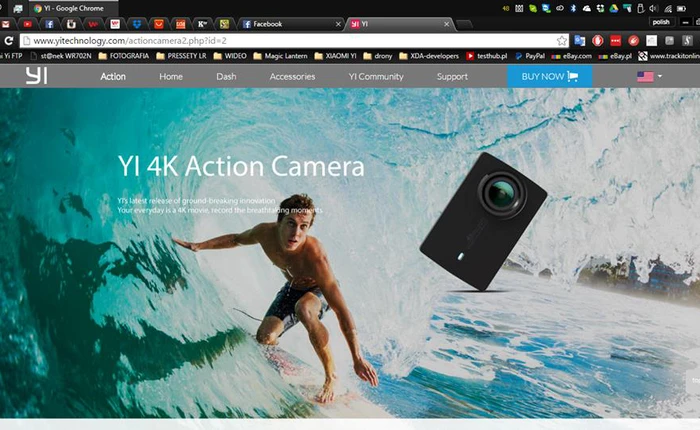This screenshot has width=700, height=430.
Task: Close the YI tab
Action: tap(446, 24)
